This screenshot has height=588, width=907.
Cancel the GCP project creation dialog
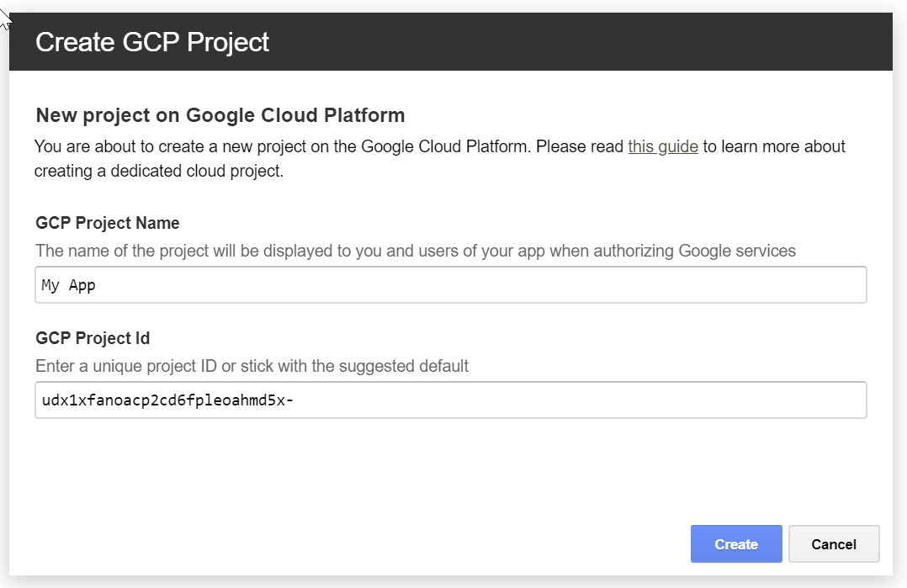[x=834, y=543]
